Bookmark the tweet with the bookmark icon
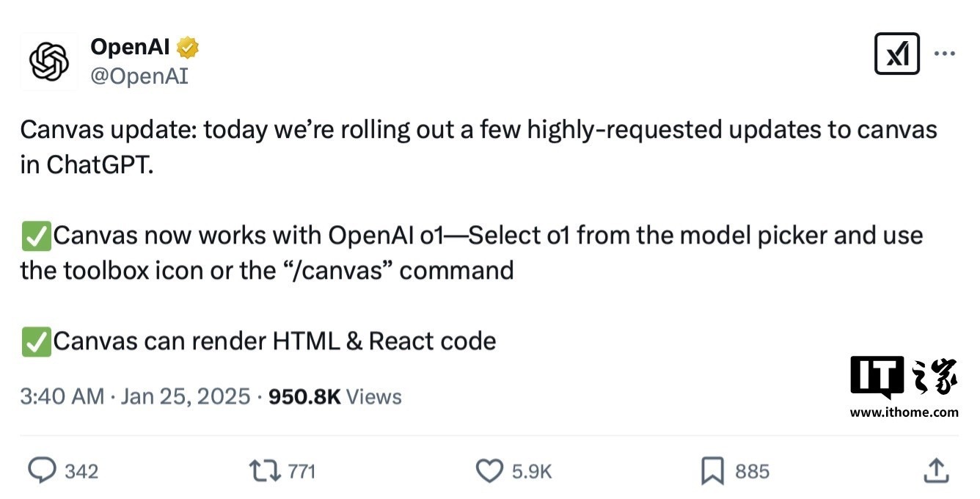 tap(712, 471)
